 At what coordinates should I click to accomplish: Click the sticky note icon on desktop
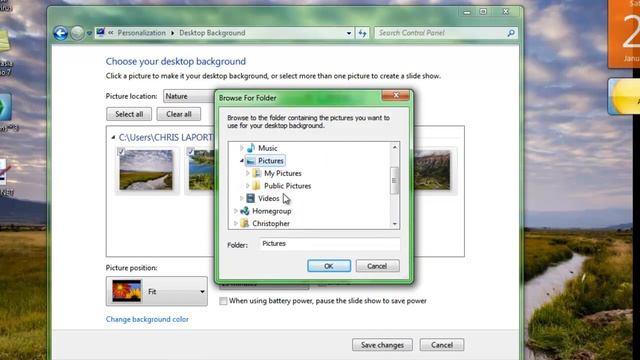[x=4, y=40]
